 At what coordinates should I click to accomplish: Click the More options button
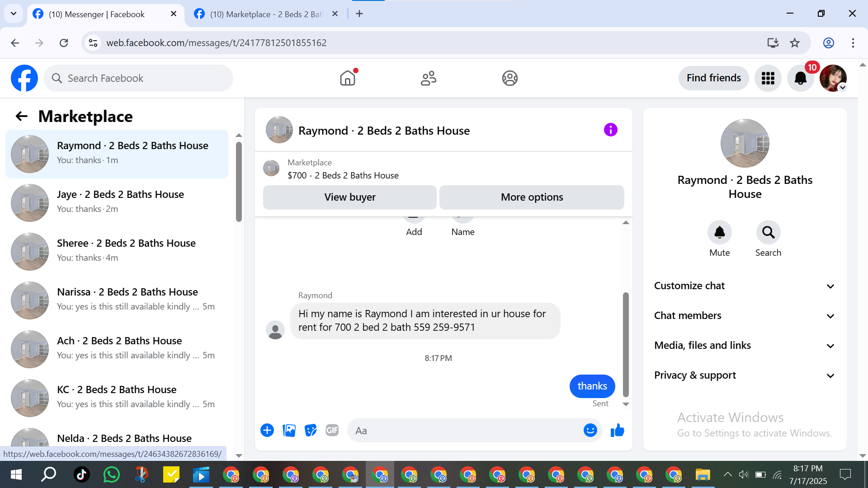(532, 197)
